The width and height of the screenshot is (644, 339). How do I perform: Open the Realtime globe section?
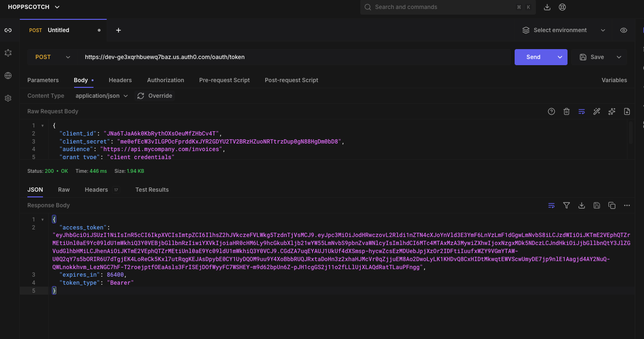tap(8, 76)
